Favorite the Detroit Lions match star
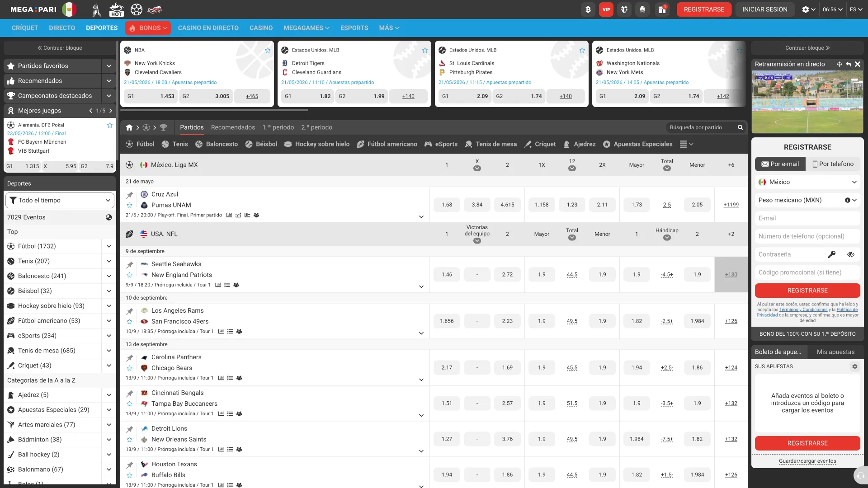This screenshot has width=868, height=488. pos(130,440)
